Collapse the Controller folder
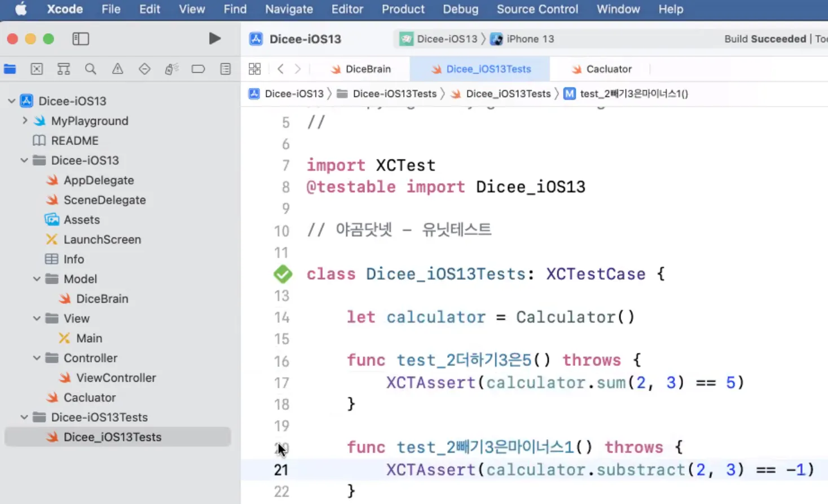The image size is (828, 504). (x=37, y=357)
